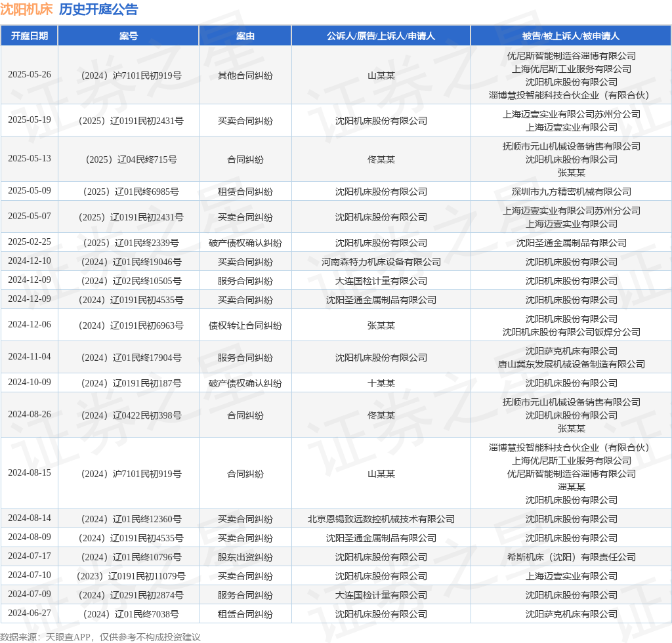Click the 公诉人/原告/上诉人/申请人 column header
This screenshot has height=643, width=672.
click(381, 36)
